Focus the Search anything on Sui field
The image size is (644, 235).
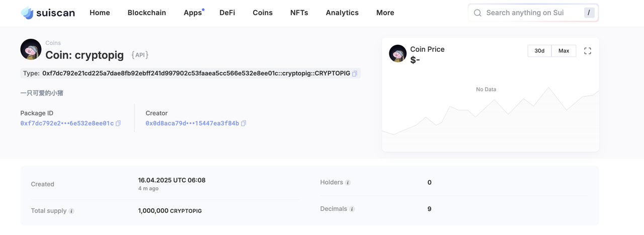coord(533,13)
